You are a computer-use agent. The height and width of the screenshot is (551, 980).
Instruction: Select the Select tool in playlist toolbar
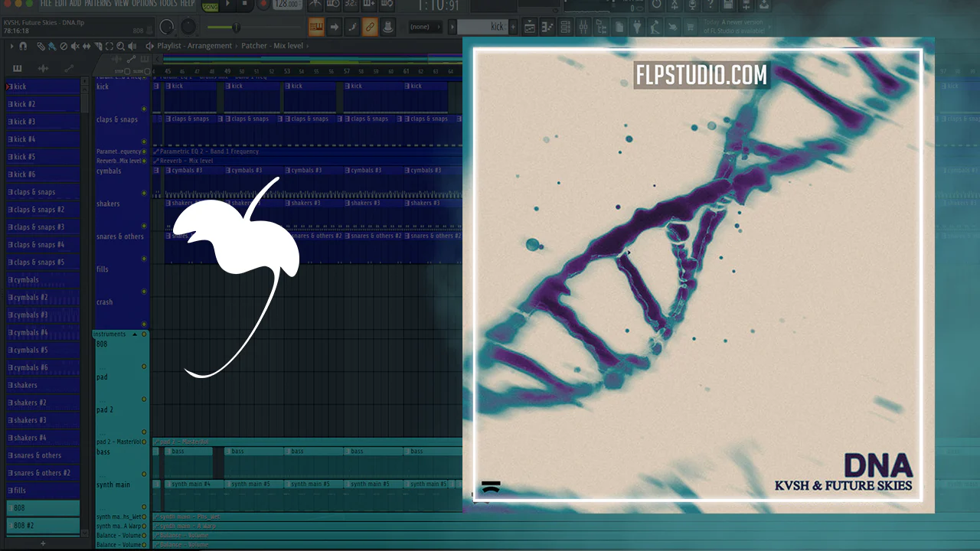109,46
